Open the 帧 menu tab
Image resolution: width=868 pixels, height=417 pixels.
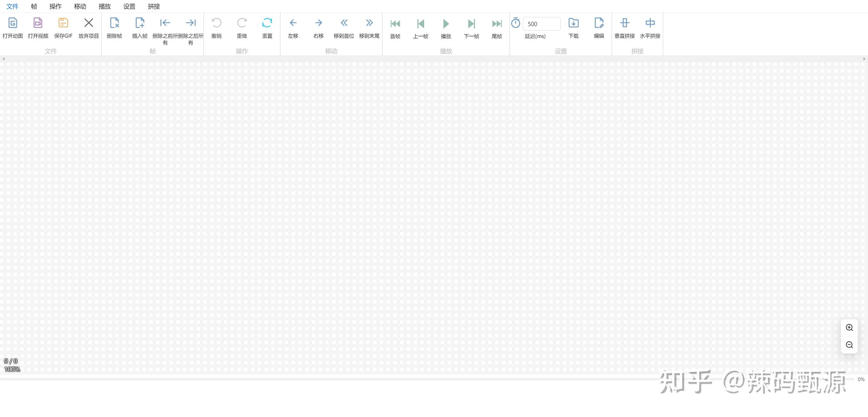pos(34,6)
